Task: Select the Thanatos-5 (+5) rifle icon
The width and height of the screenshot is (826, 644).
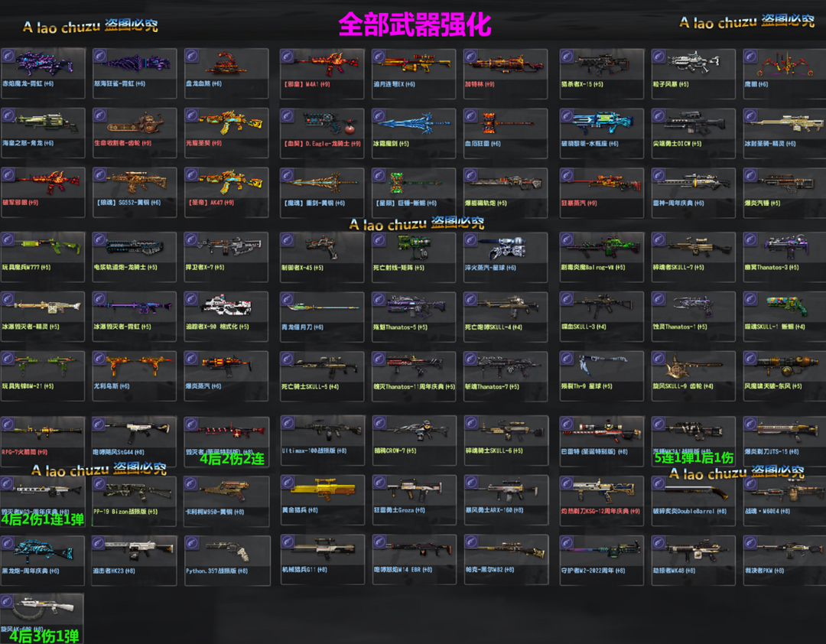Action: (x=416, y=305)
